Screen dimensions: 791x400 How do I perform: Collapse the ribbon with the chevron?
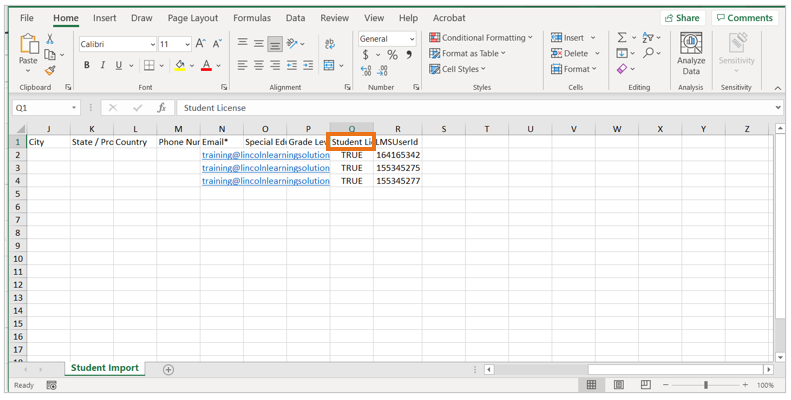point(777,88)
